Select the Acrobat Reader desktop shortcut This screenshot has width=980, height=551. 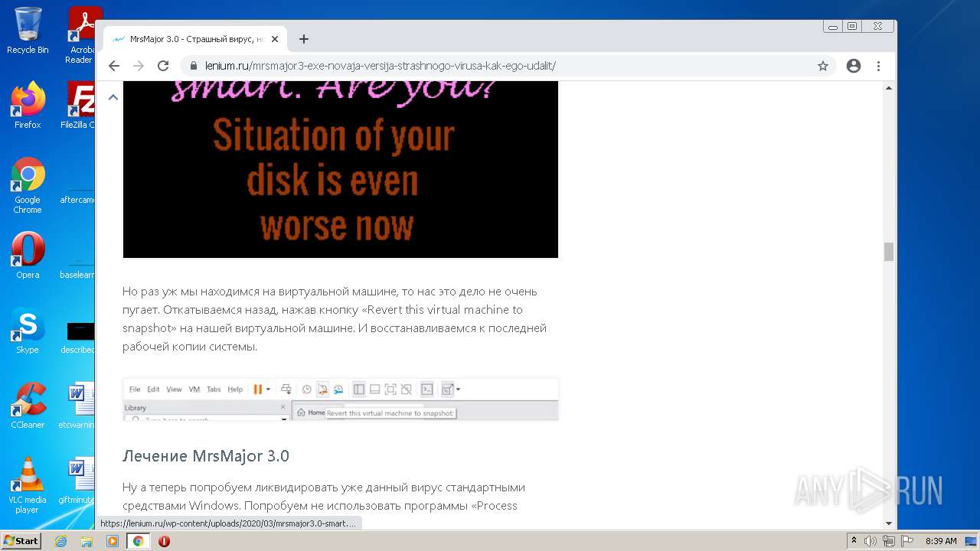pos(80,34)
